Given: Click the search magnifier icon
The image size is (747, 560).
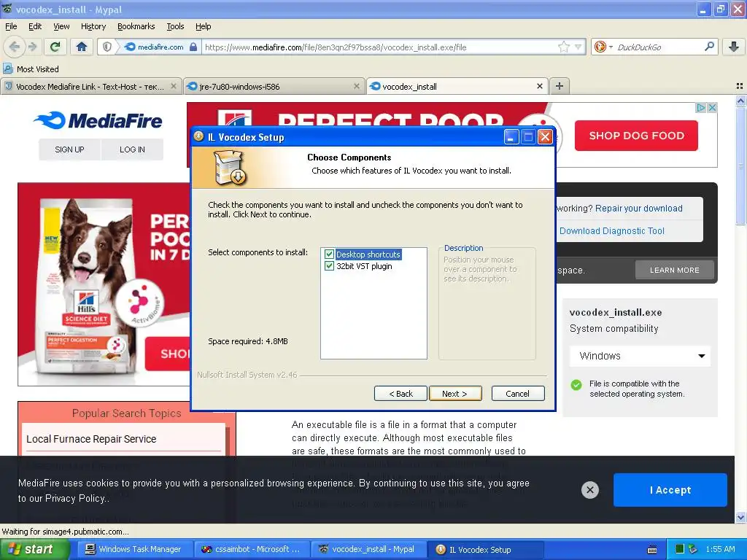Looking at the screenshot, I should click(x=709, y=47).
